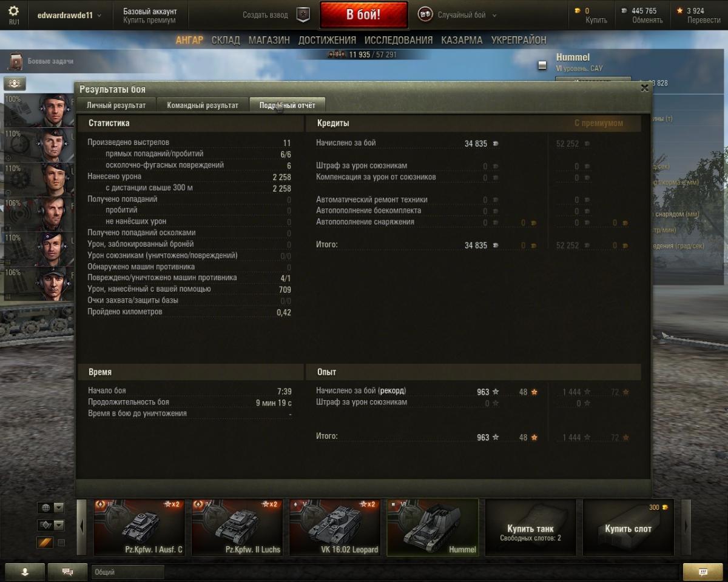Open the battle missions icon
Image resolution: width=728 pixels, height=582 pixels.
pyautogui.click(x=15, y=61)
